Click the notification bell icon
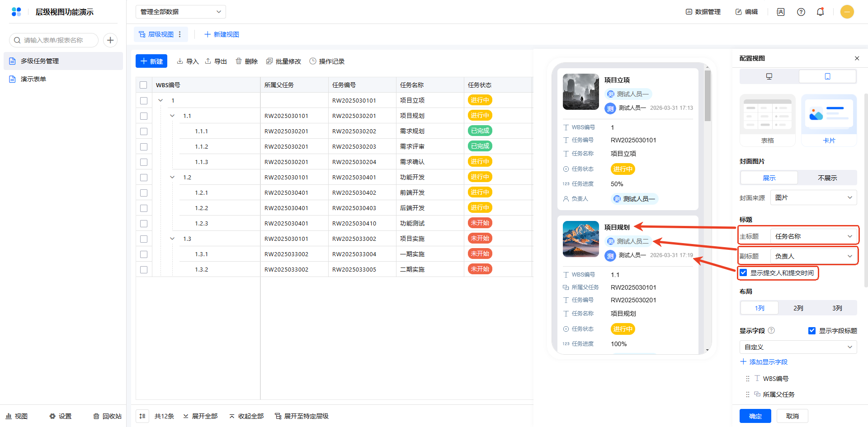The width and height of the screenshot is (868, 427). tap(820, 12)
